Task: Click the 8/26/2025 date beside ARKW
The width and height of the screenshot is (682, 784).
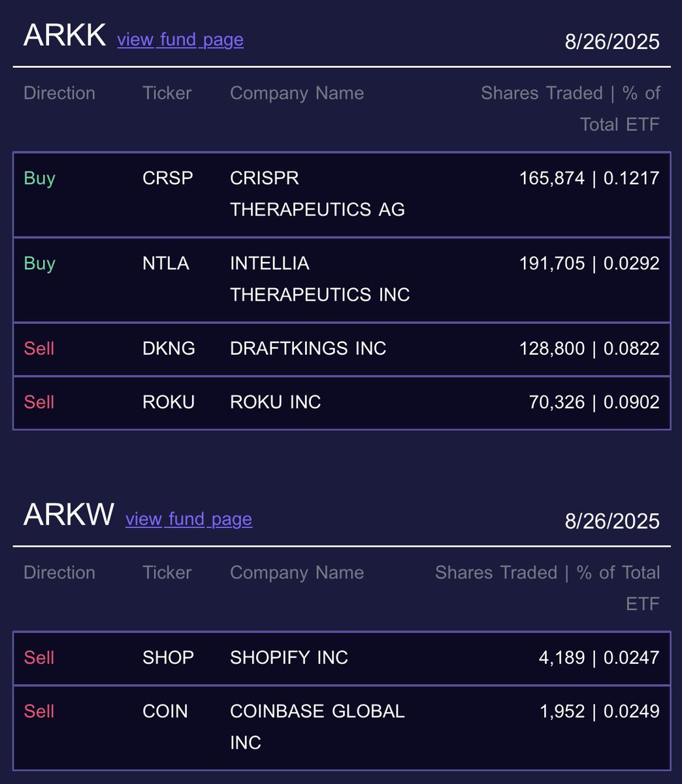Action: [612, 521]
